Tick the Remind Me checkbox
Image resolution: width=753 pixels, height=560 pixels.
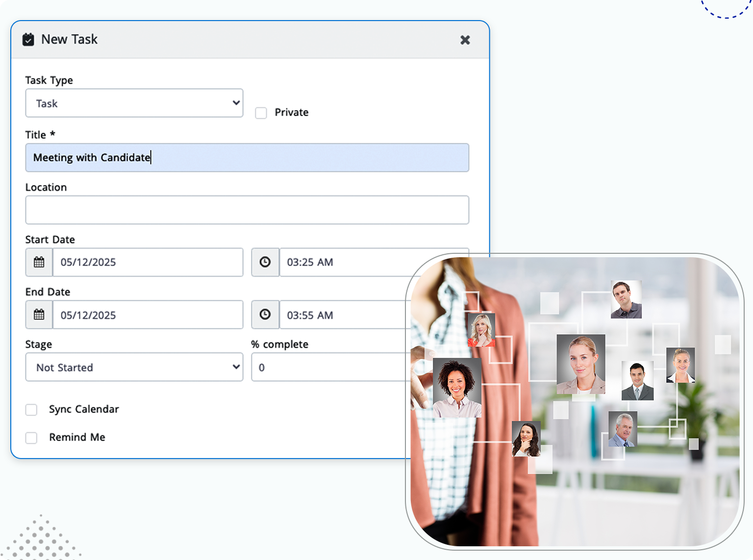[31, 438]
